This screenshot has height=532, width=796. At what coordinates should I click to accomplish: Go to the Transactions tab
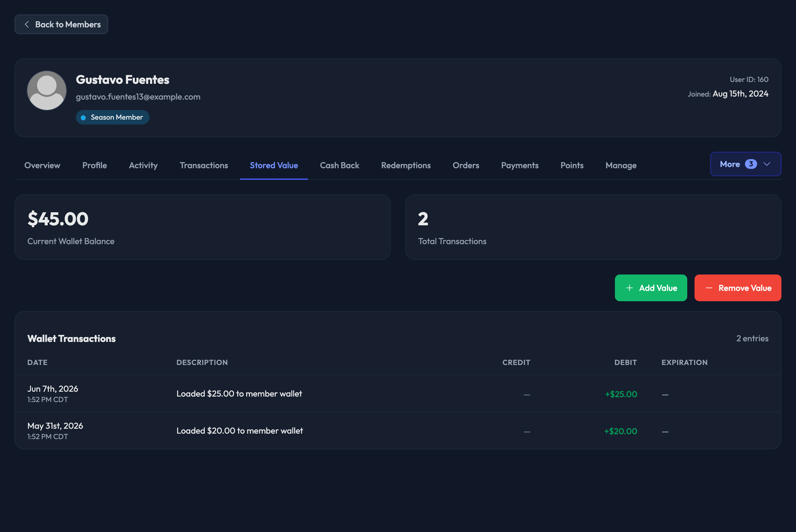point(204,165)
